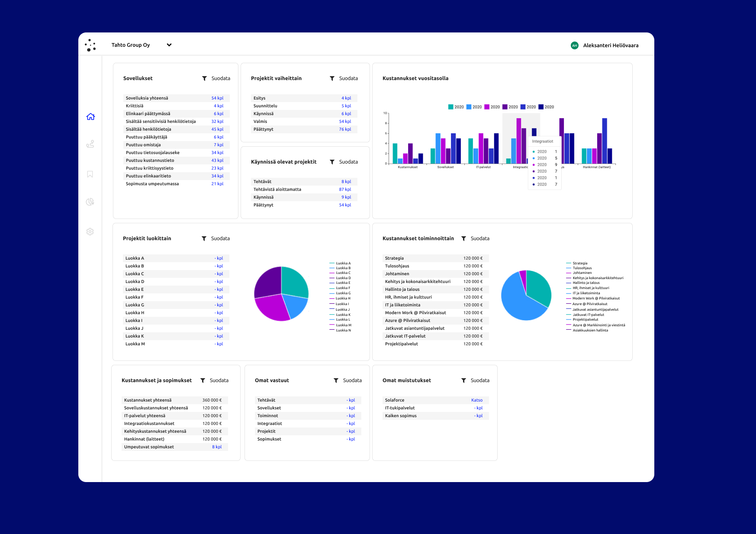Open 8 kpl link for Umpeutuvat sopimukset
The height and width of the screenshot is (534, 756).
point(217,447)
